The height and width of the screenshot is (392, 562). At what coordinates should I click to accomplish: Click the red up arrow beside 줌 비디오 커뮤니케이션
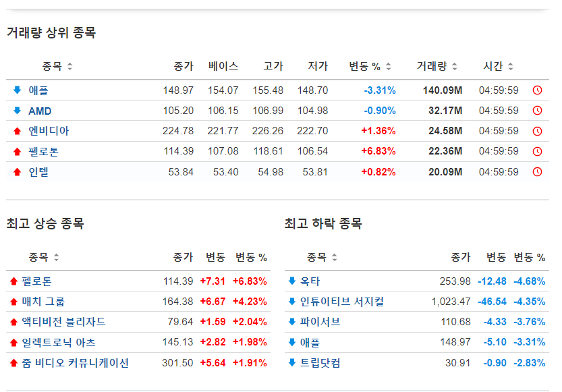(x=14, y=363)
